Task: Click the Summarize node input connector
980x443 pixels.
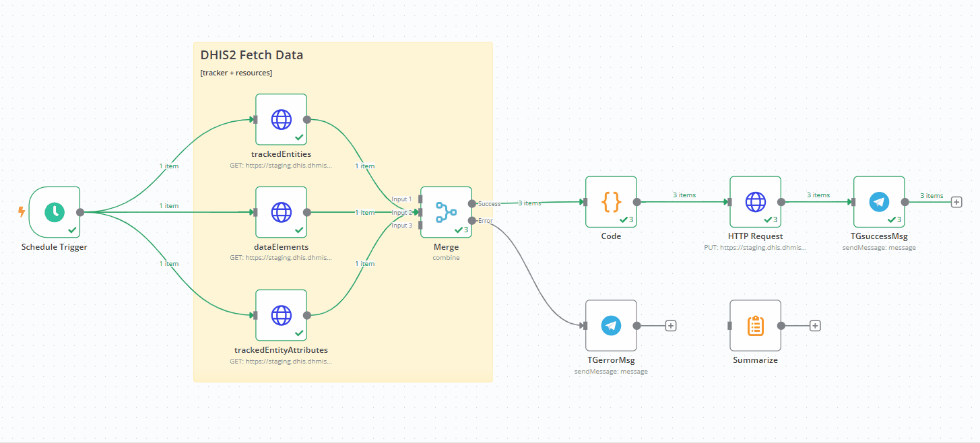Action: coord(730,325)
